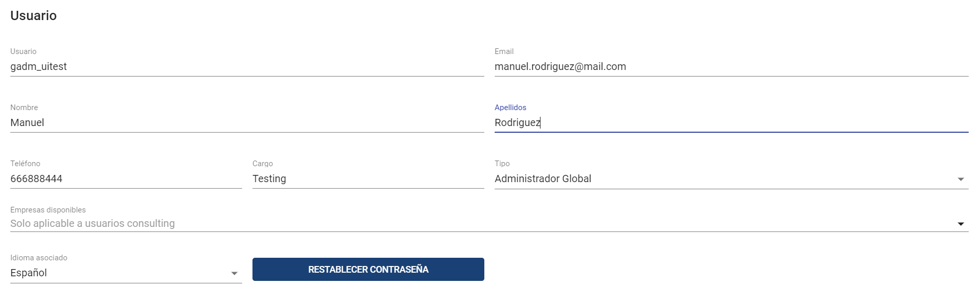Focus the Cargo field containing Testing

pos(368,179)
